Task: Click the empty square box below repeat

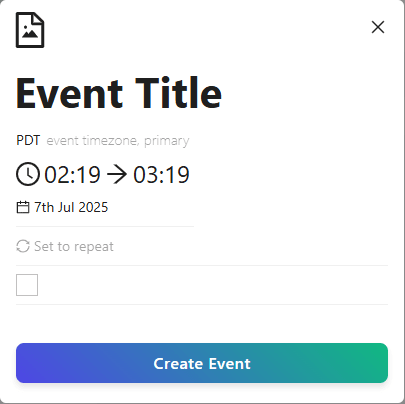Action: (27, 285)
